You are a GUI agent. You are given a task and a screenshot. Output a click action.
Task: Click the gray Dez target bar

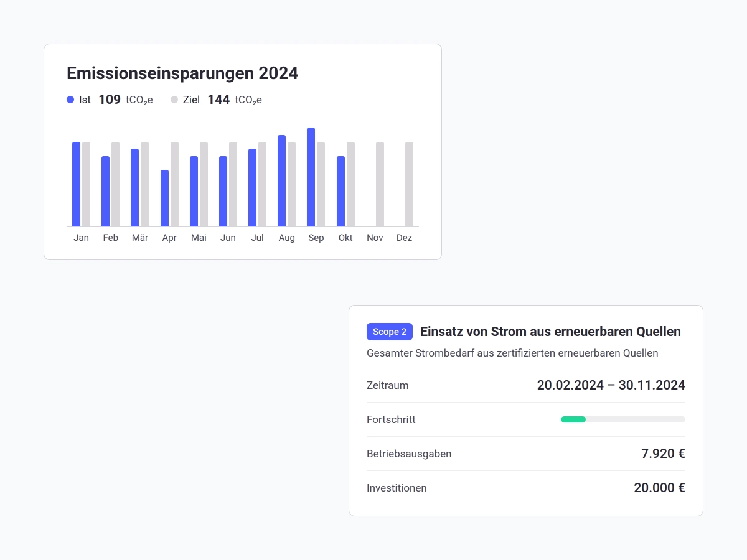point(409,184)
